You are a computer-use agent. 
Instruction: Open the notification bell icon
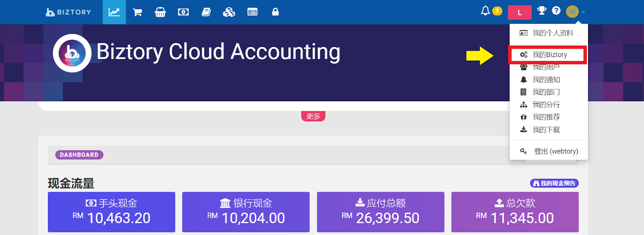pyautogui.click(x=485, y=11)
